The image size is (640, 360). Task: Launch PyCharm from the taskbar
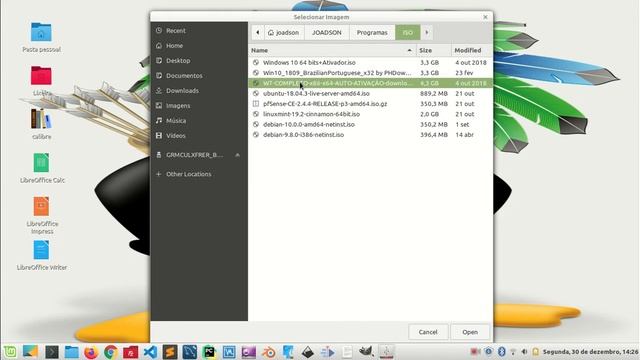(x=209, y=352)
